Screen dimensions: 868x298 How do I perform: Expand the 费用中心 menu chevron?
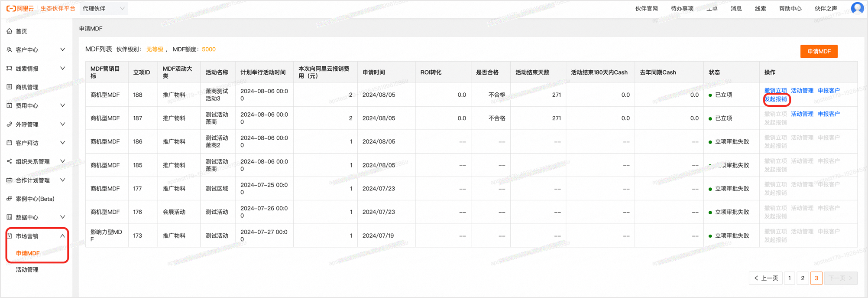coord(62,105)
